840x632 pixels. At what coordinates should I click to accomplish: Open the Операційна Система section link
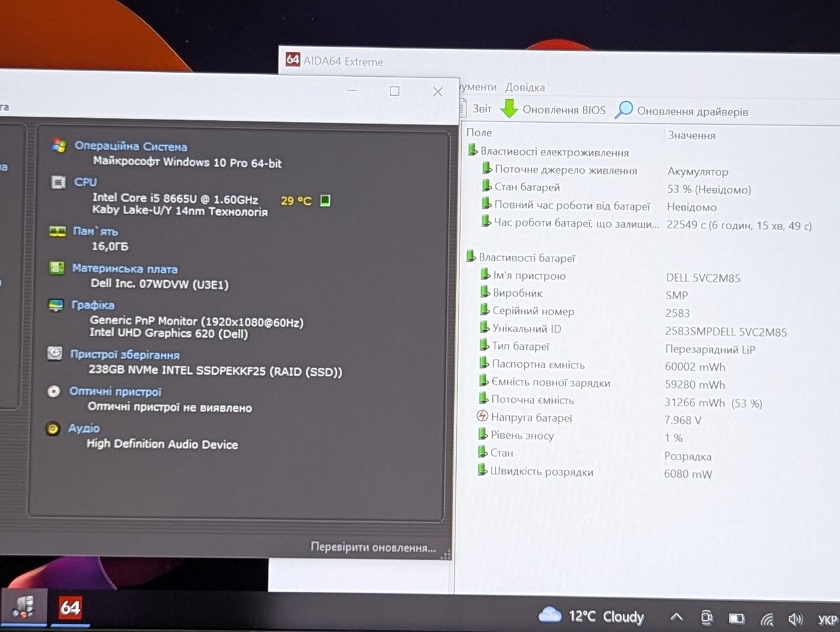[131, 146]
